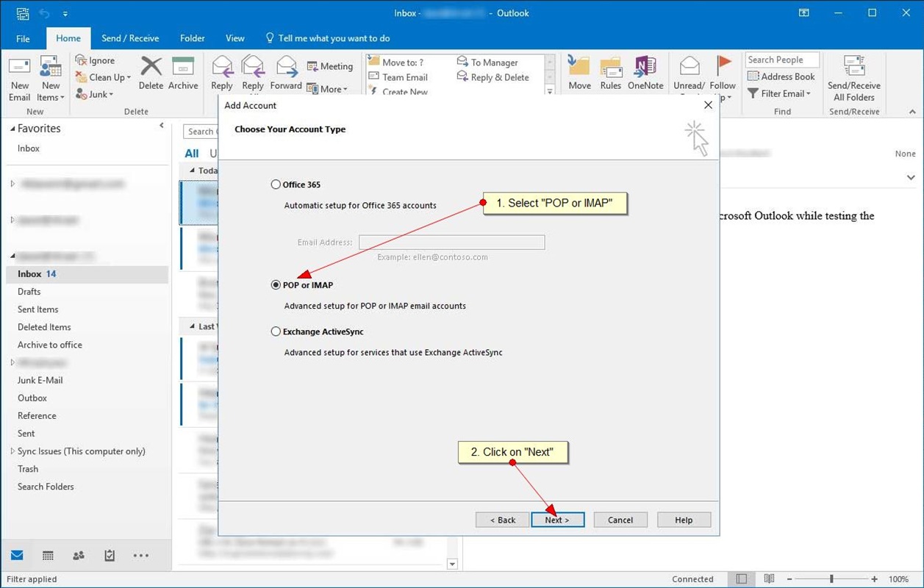Switch to Mail view icon
The height and width of the screenshot is (588, 924).
(16, 556)
